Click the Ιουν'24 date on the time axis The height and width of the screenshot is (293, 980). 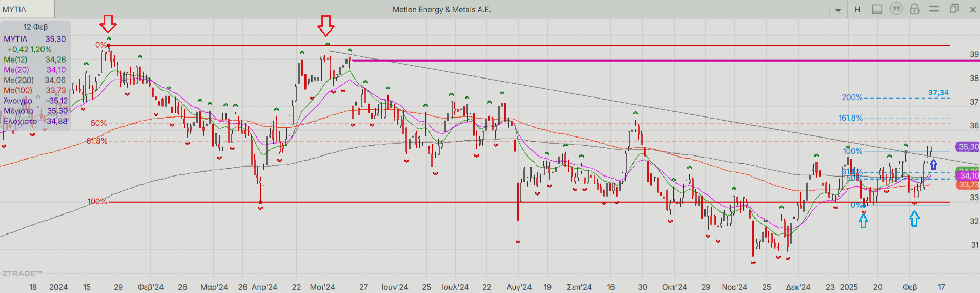(395, 287)
